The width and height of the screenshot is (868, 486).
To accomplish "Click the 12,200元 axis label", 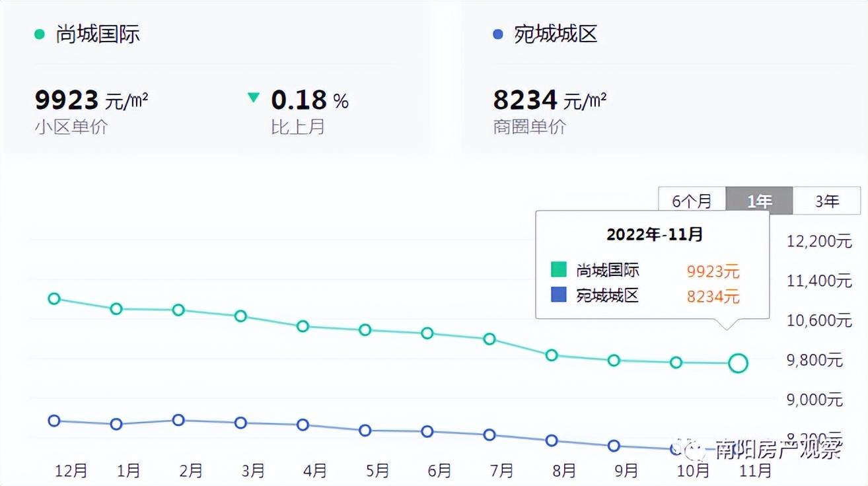I will click(x=819, y=241).
